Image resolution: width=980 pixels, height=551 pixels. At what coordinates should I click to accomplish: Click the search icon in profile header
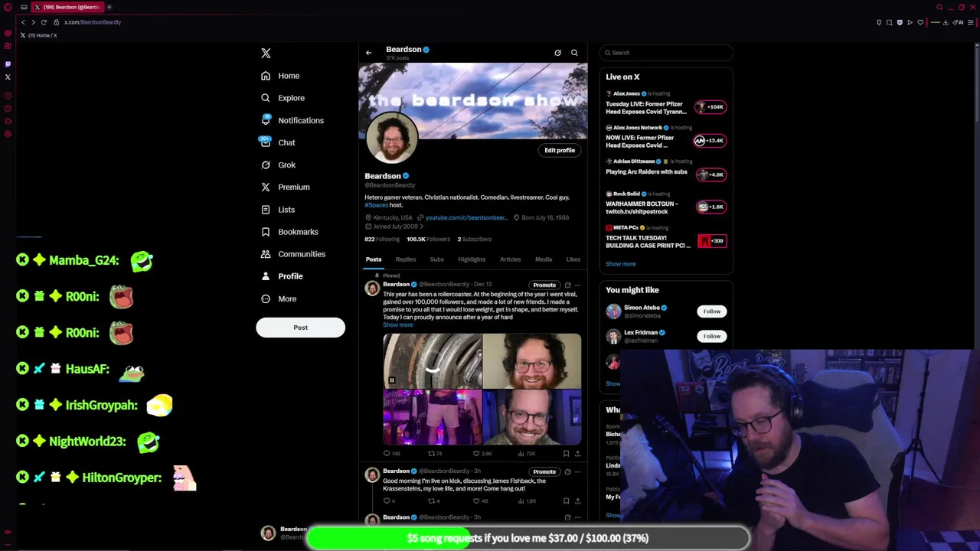pyautogui.click(x=574, y=53)
